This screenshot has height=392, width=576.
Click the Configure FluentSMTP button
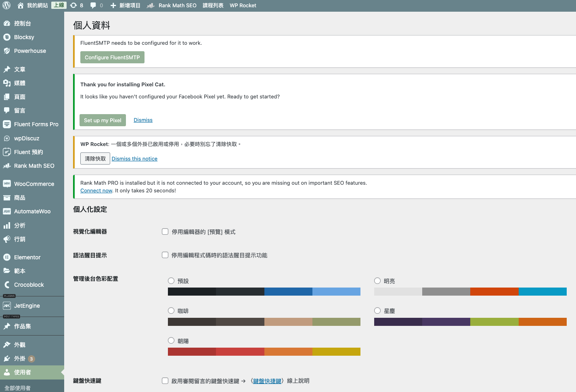point(112,57)
